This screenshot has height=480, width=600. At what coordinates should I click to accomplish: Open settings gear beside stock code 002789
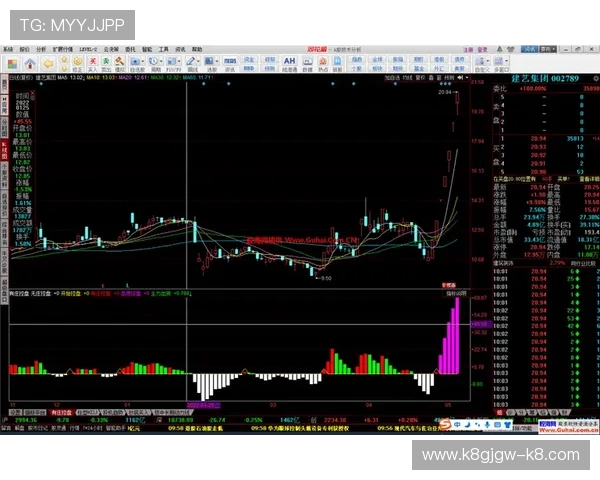click(593, 78)
